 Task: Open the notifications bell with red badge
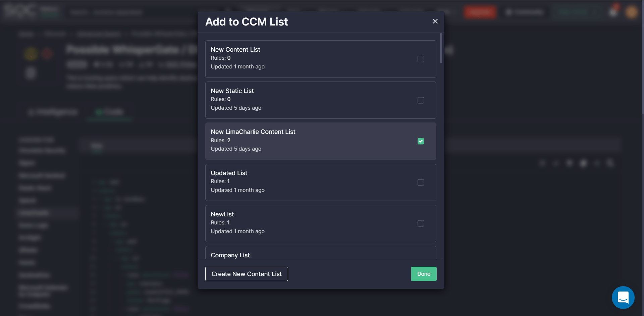(613, 12)
